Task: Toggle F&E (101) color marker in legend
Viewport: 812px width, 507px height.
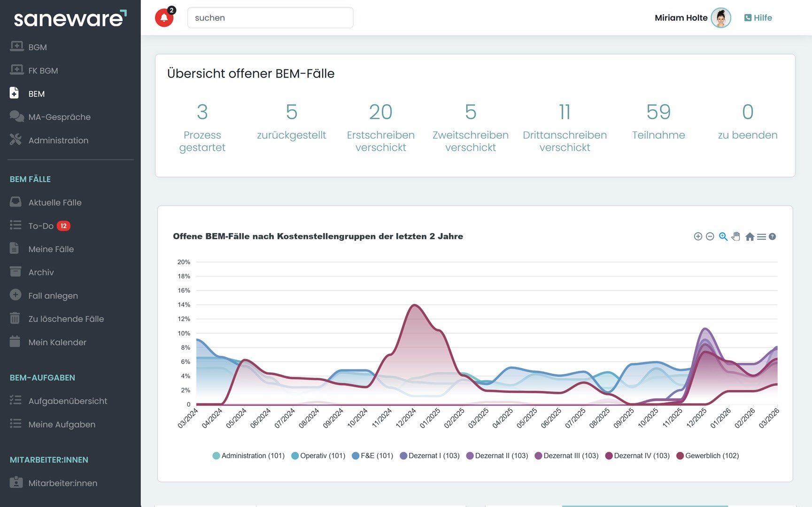Action: [x=356, y=456]
